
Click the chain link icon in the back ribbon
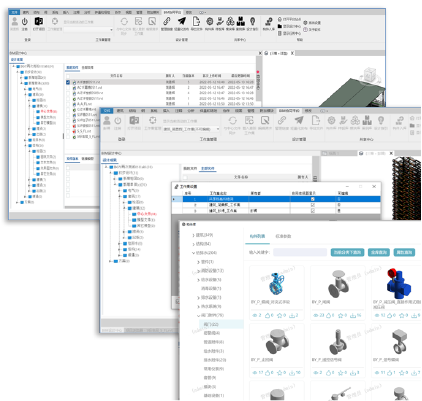[167, 21]
